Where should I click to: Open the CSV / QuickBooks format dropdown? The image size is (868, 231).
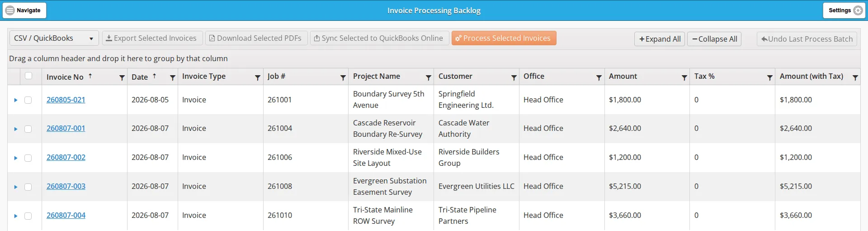coord(54,38)
